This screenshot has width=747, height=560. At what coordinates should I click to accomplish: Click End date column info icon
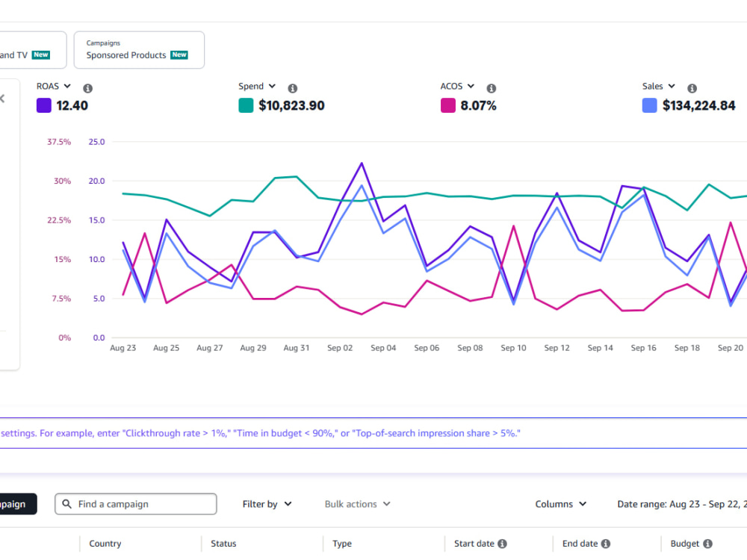coord(606,544)
